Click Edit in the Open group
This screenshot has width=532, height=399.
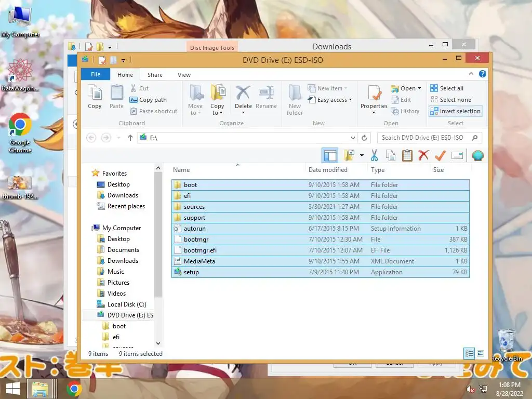click(402, 100)
